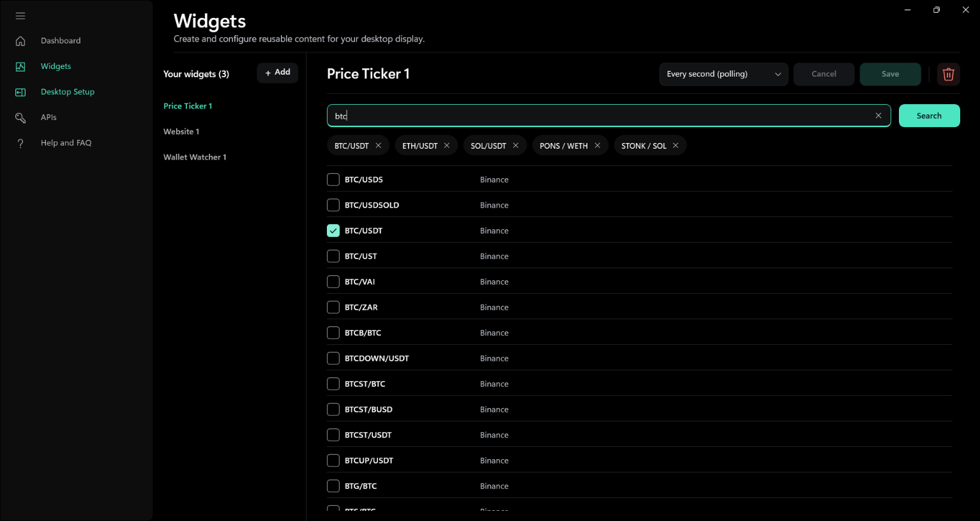Click the Save button
The width and height of the screenshot is (980, 521).
click(x=890, y=74)
